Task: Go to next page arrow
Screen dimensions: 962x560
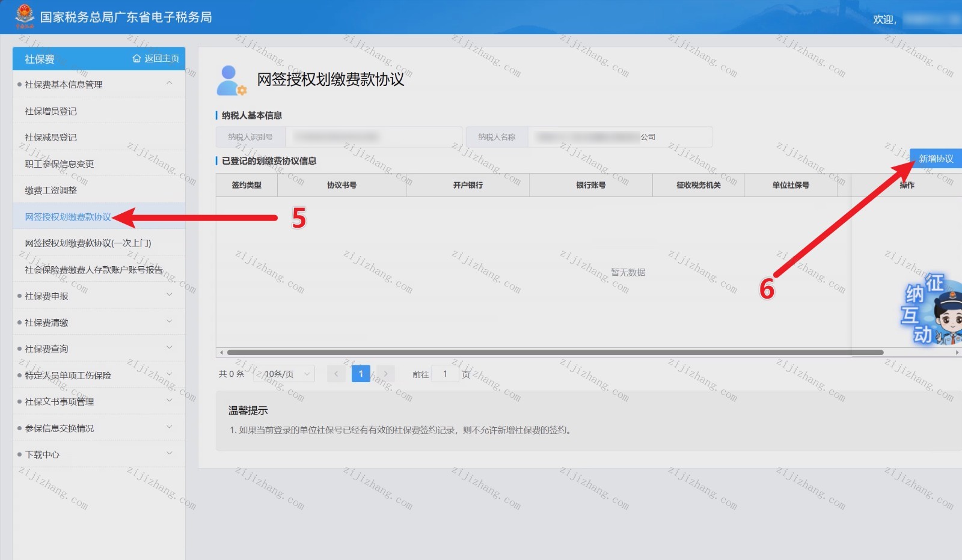Action: coord(385,374)
